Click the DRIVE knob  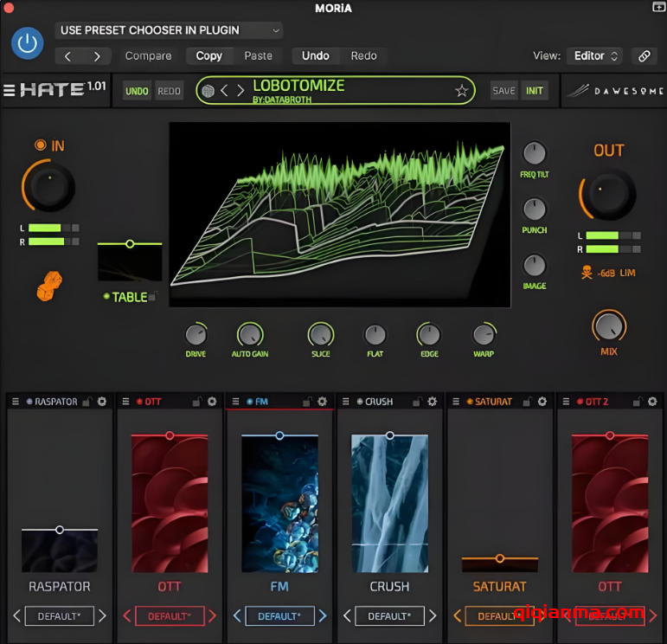196,335
